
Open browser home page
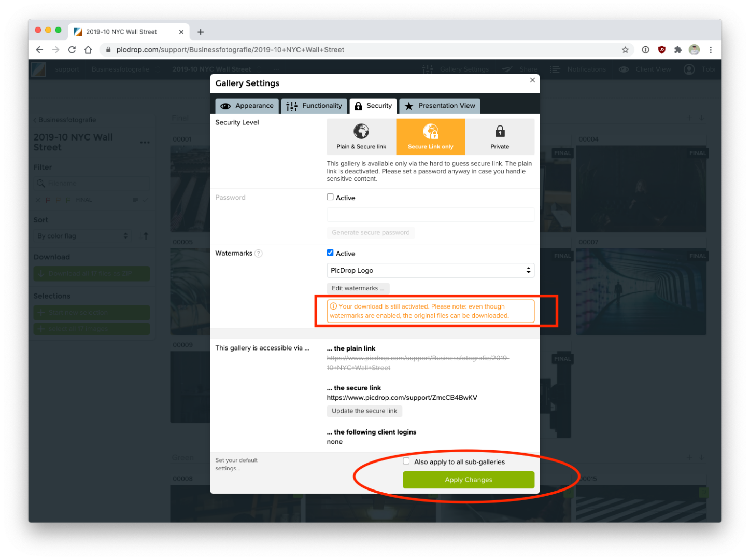(x=88, y=50)
